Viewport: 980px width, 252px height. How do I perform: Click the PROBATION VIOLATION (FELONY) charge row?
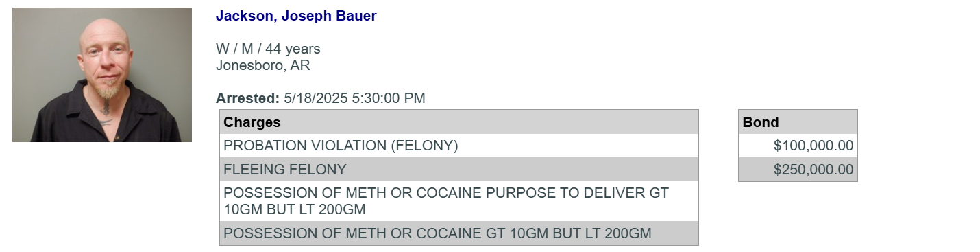[x=459, y=146]
